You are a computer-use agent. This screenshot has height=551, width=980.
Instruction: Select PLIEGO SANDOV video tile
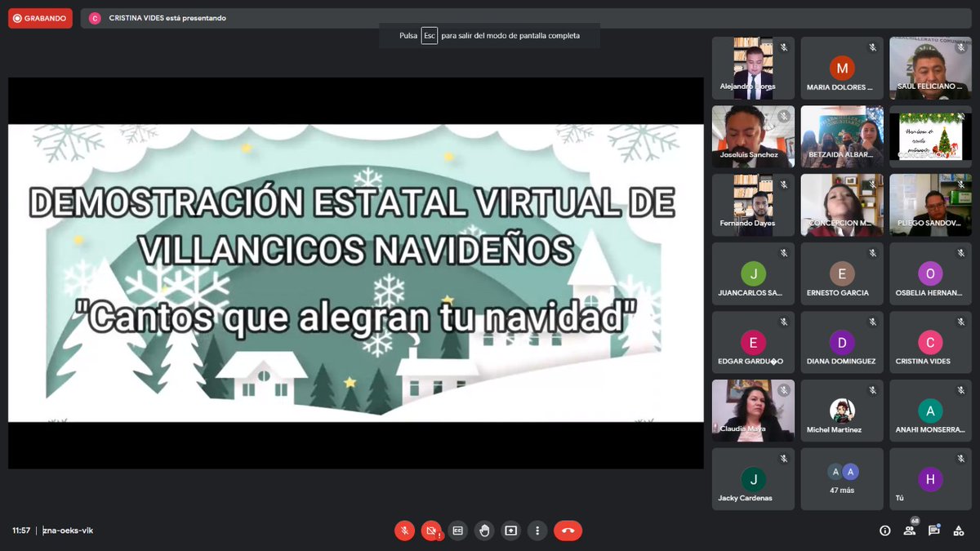tap(930, 205)
